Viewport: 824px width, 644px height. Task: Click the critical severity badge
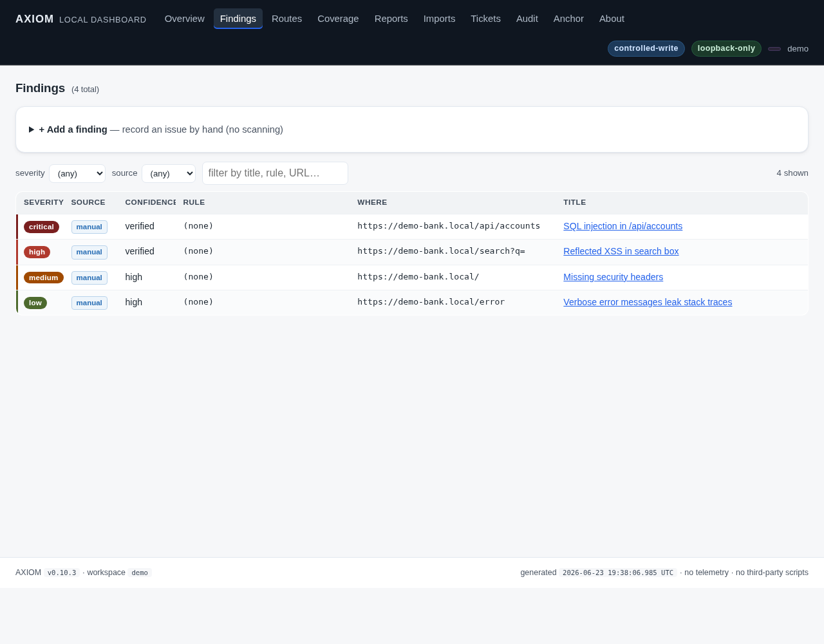(41, 227)
